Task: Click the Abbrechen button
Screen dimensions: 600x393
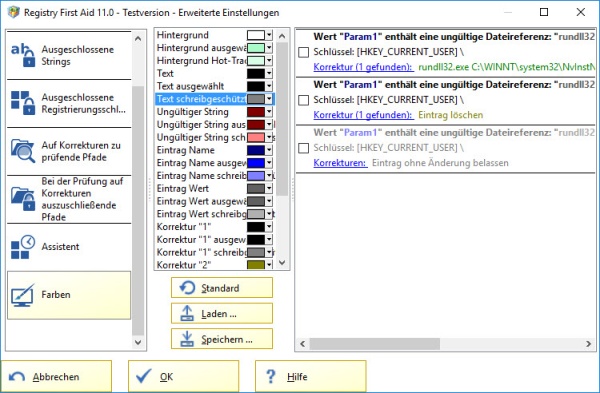Action: click(56, 377)
